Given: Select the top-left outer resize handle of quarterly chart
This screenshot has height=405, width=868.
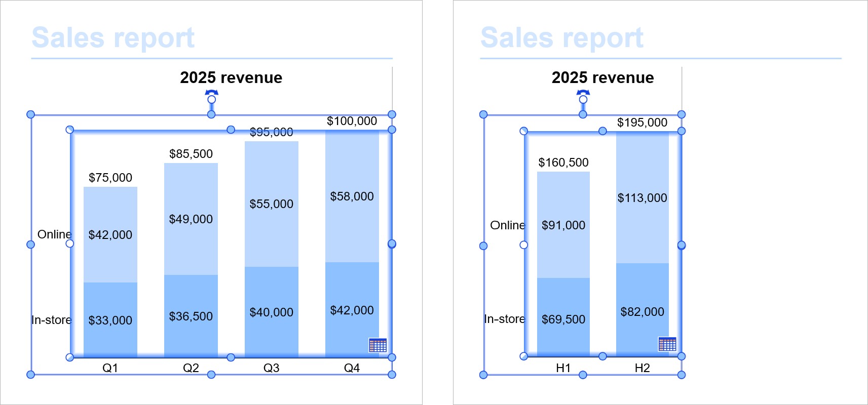Looking at the screenshot, I should (30, 114).
